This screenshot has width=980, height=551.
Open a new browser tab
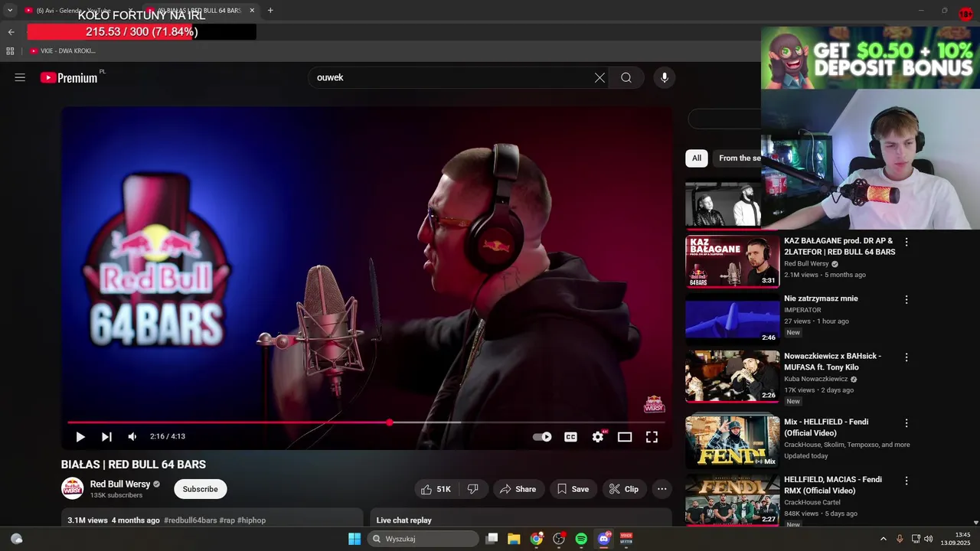tap(270, 11)
